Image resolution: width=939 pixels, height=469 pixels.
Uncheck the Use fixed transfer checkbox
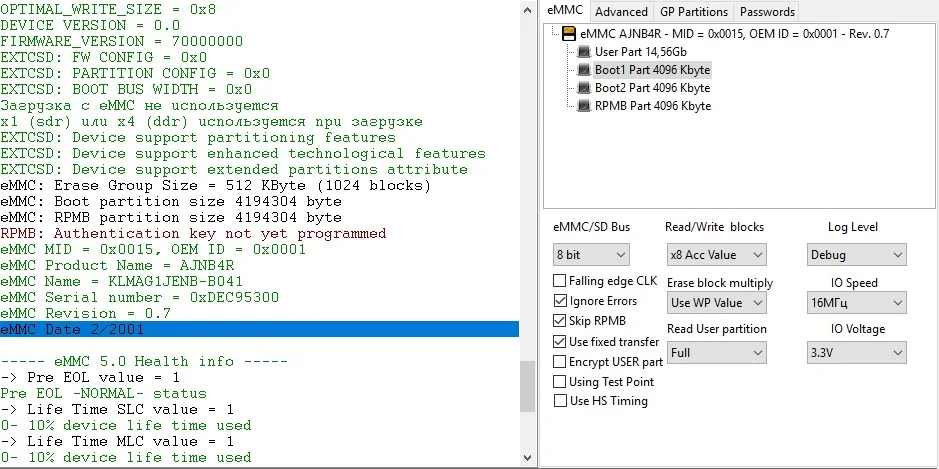559,341
